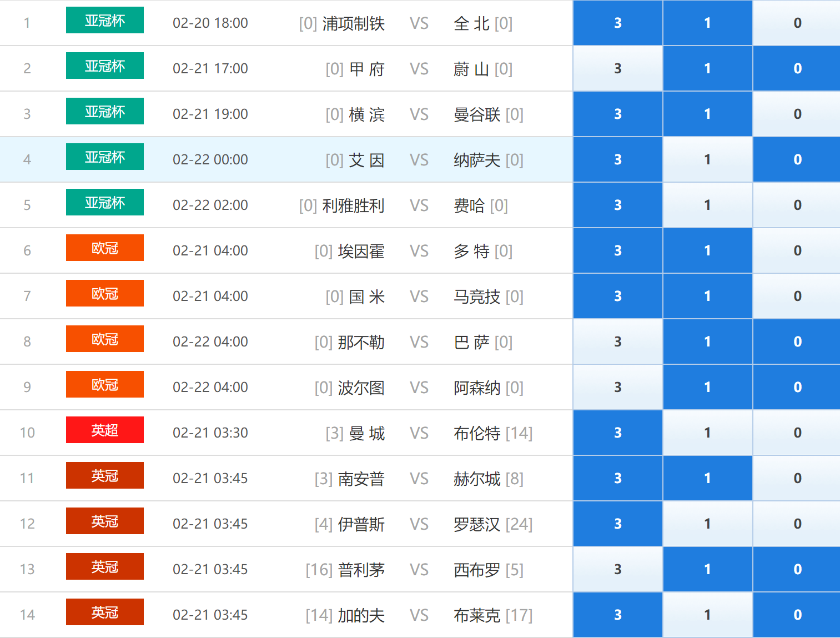Toggle result 3 for 加的夫 vs 布莱克
The width and height of the screenshot is (840, 638).
[x=618, y=615]
